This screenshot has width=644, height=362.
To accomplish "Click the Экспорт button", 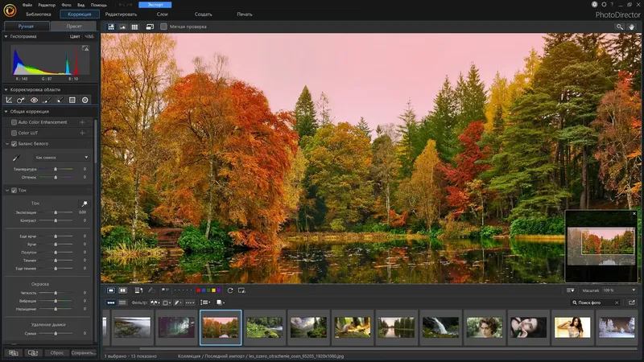I will pos(155,4).
